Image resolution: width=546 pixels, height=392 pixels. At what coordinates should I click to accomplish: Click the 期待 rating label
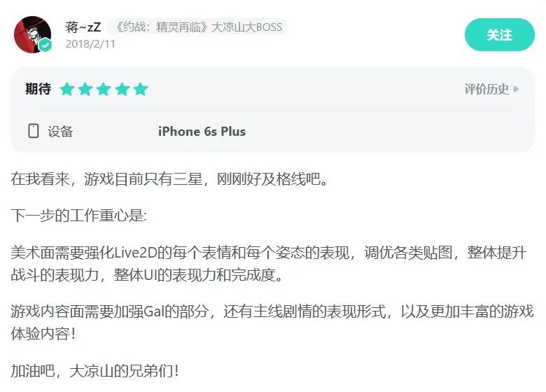(38, 89)
